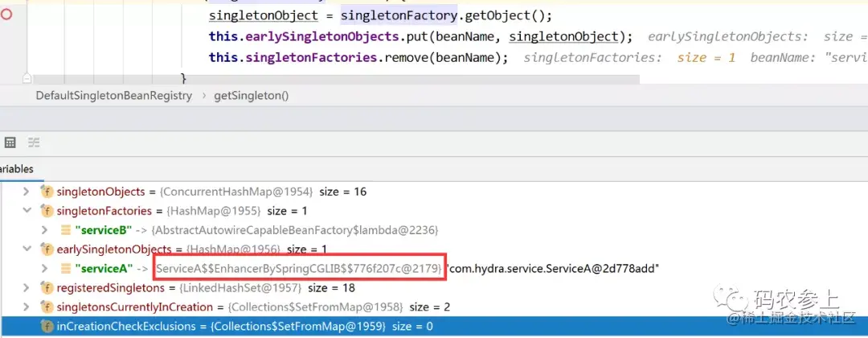The height and width of the screenshot is (338, 868).
Task: Click the code fold marker beside closing brace
Action: pyautogui.click(x=26, y=77)
